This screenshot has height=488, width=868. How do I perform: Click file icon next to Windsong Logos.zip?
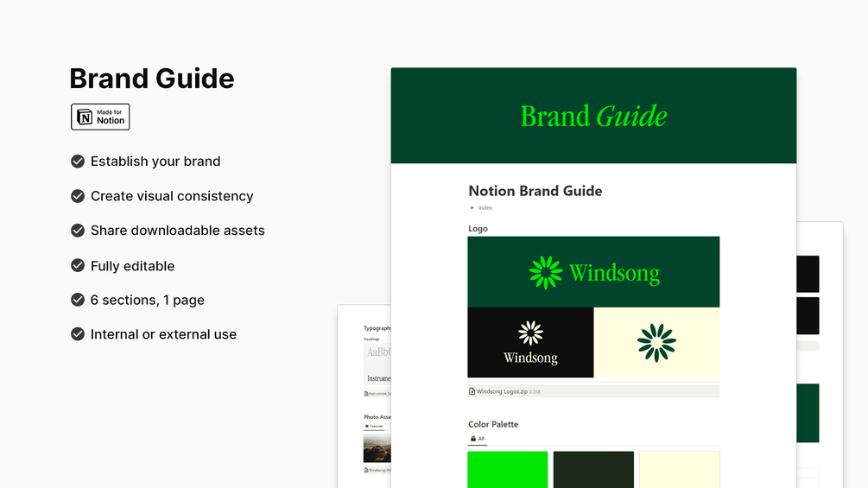click(472, 391)
